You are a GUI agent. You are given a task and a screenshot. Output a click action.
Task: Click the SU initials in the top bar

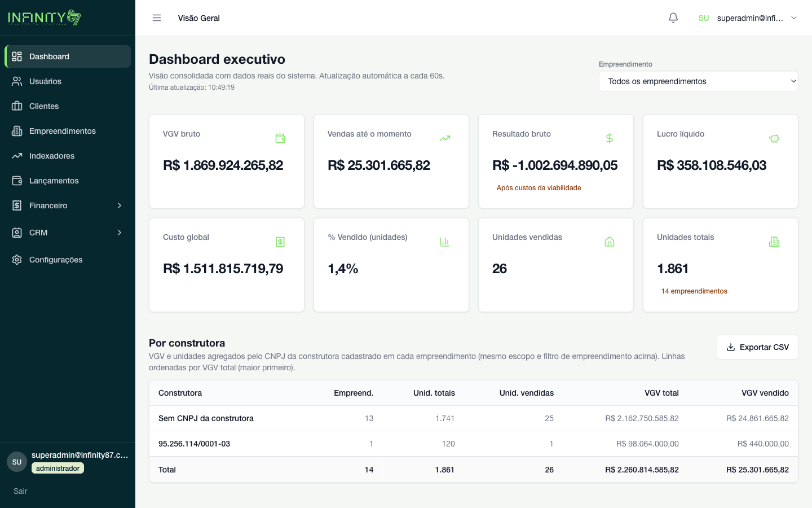click(x=704, y=18)
